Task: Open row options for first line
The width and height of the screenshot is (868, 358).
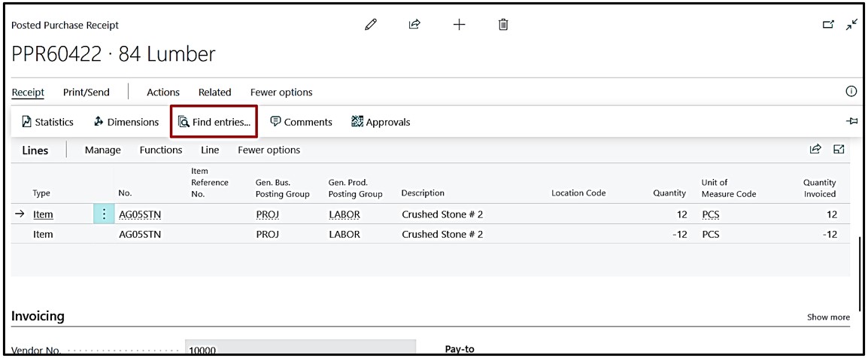Action: [104, 214]
